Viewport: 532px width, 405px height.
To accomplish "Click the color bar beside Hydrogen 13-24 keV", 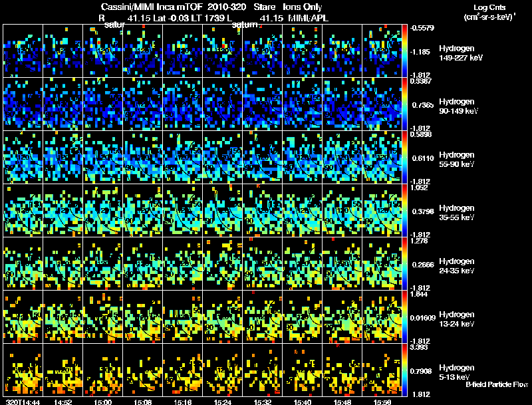I will click(404, 317).
